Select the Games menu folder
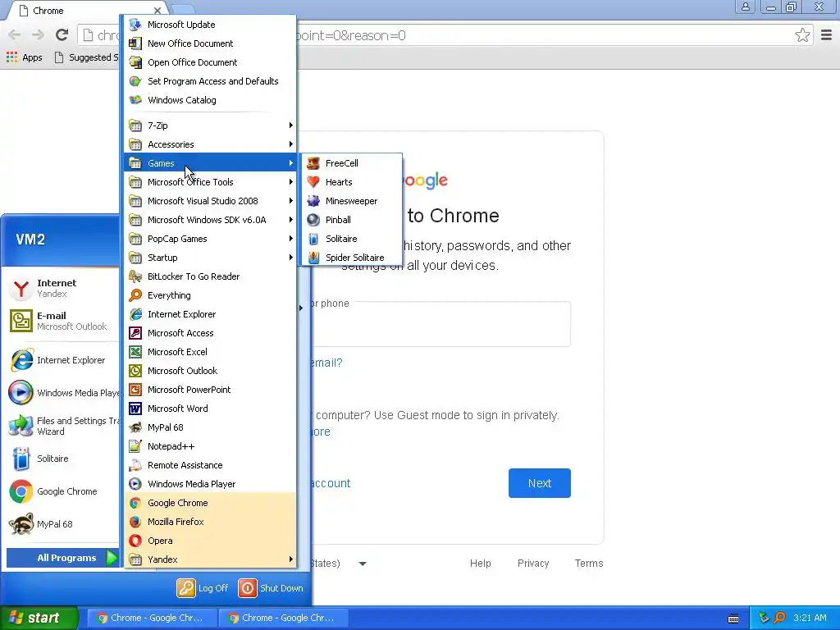This screenshot has width=840, height=630. [210, 163]
